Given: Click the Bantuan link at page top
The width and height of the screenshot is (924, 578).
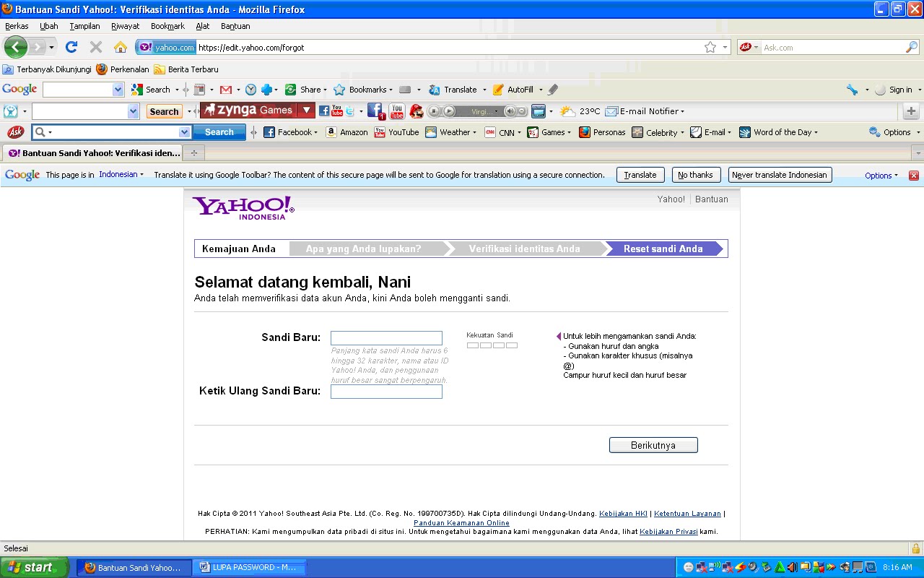Looking at the screenshot, I should (712, 199).
